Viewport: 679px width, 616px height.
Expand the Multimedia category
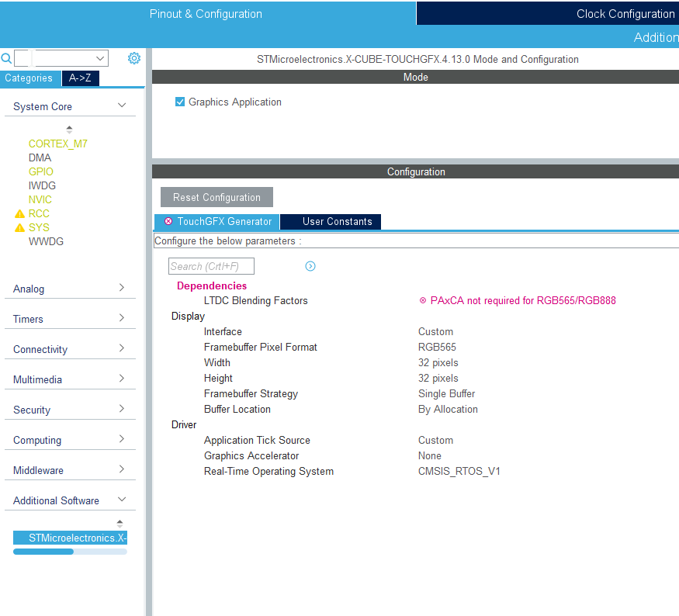122,379
